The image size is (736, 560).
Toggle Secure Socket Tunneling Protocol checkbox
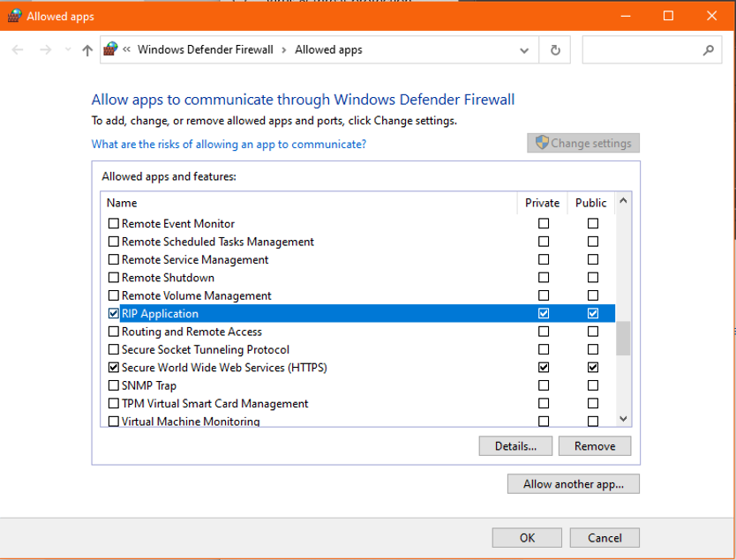click(114, 349)
